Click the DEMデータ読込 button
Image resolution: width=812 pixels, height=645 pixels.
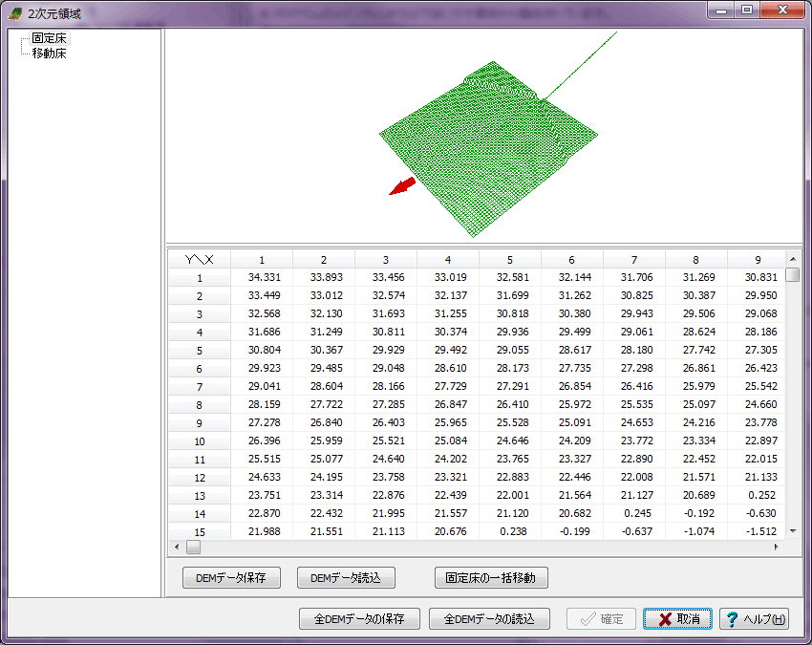[x=346, y=578]
